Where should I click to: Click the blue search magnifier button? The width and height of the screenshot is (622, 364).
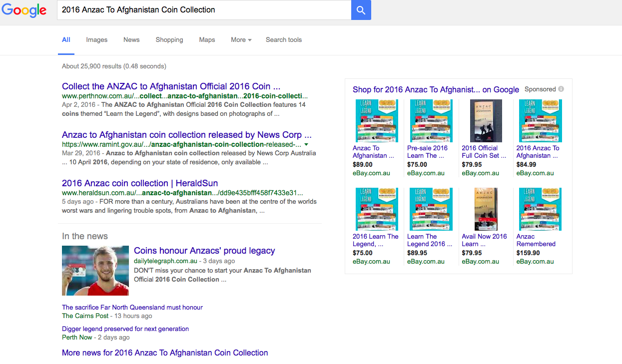click(361, 10)
